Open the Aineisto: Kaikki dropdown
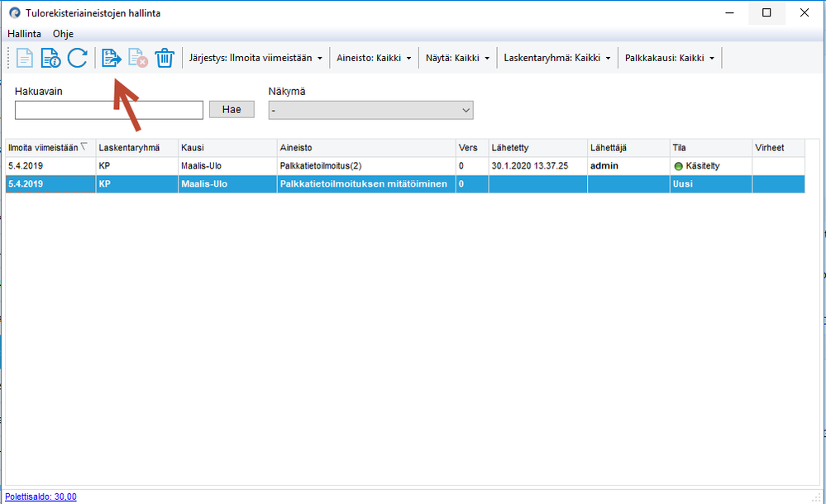Screen dimensions: 826x504 (x=374, y=58)
